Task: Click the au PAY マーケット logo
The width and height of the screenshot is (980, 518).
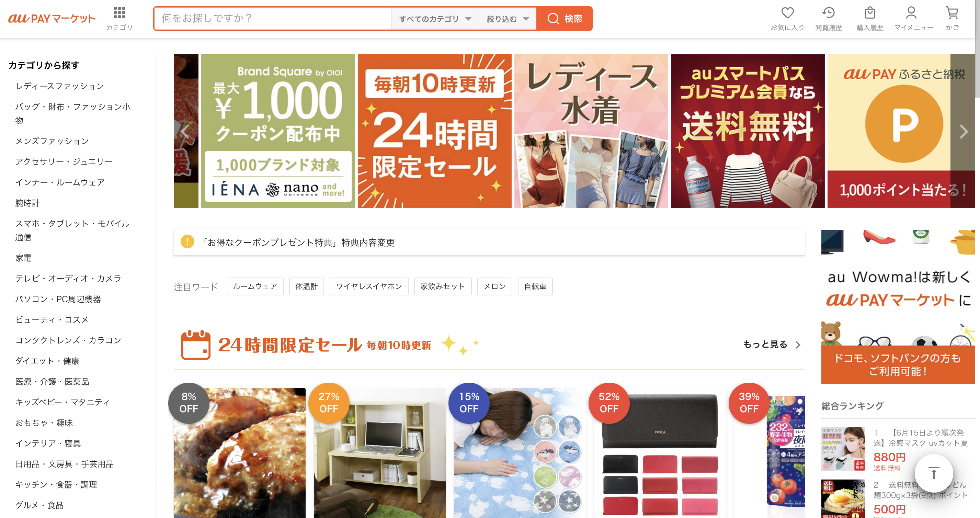Action: point(52,18)
